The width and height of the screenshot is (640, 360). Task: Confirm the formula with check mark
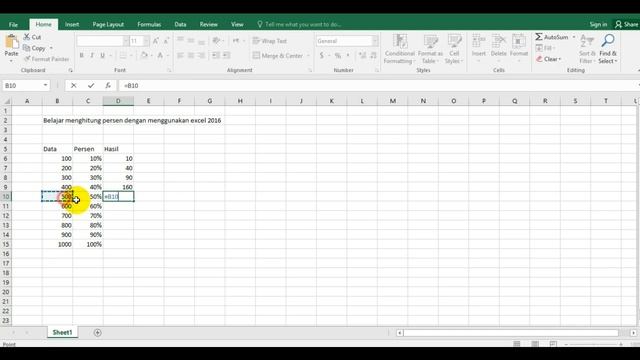(91, 85)
